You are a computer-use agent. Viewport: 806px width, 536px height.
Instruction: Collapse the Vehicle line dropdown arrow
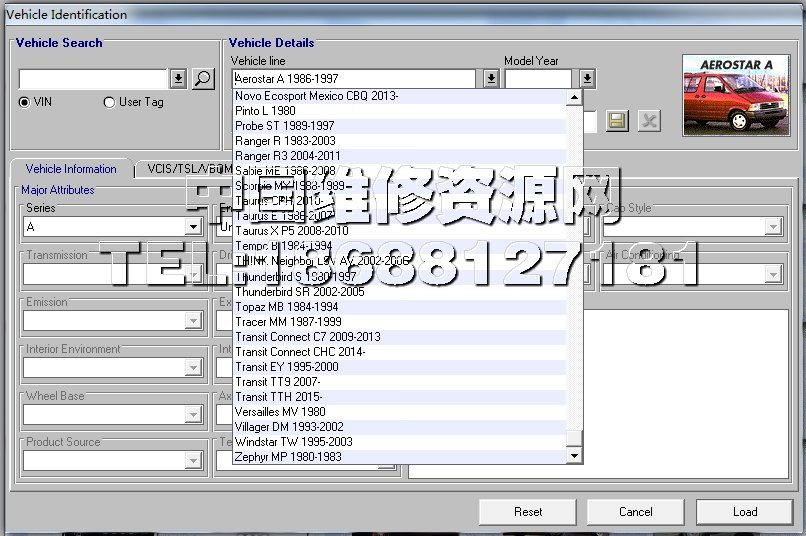(x=491, y=78)
